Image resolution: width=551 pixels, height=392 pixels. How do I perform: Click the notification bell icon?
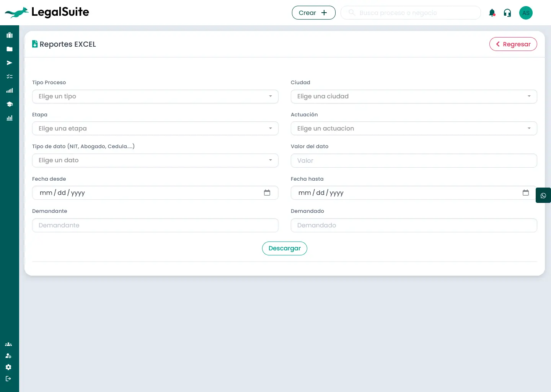click(492, 13)
